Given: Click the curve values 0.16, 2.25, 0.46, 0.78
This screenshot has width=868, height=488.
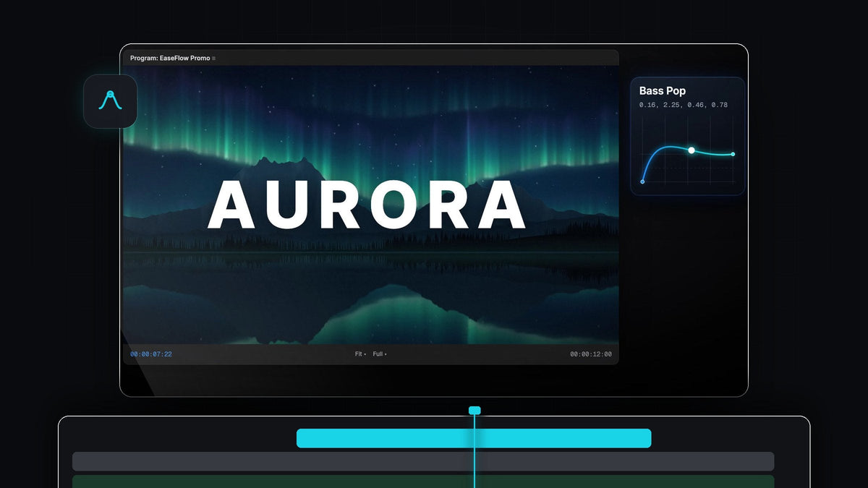Looking at the screenshot, I should coord(684,106).
